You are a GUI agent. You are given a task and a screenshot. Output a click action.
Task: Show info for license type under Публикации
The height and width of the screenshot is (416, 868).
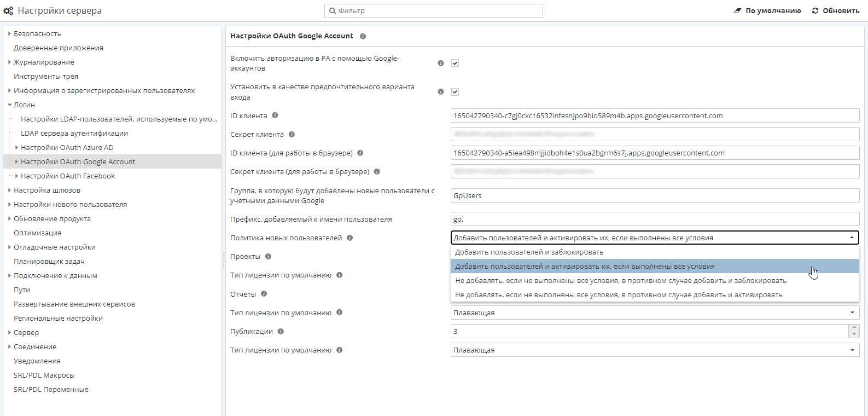click(x=339, y=350)
